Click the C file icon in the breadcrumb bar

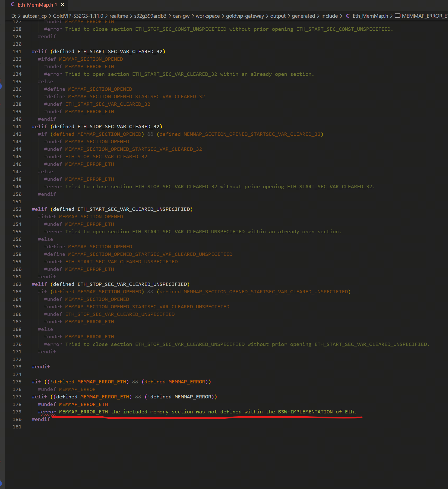[348, 16]
